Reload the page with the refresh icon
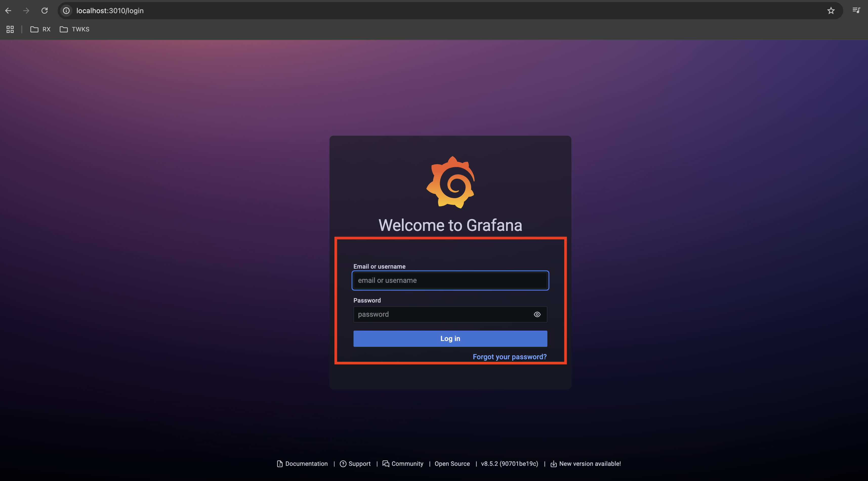868x481 pixels. click(45, 11)
